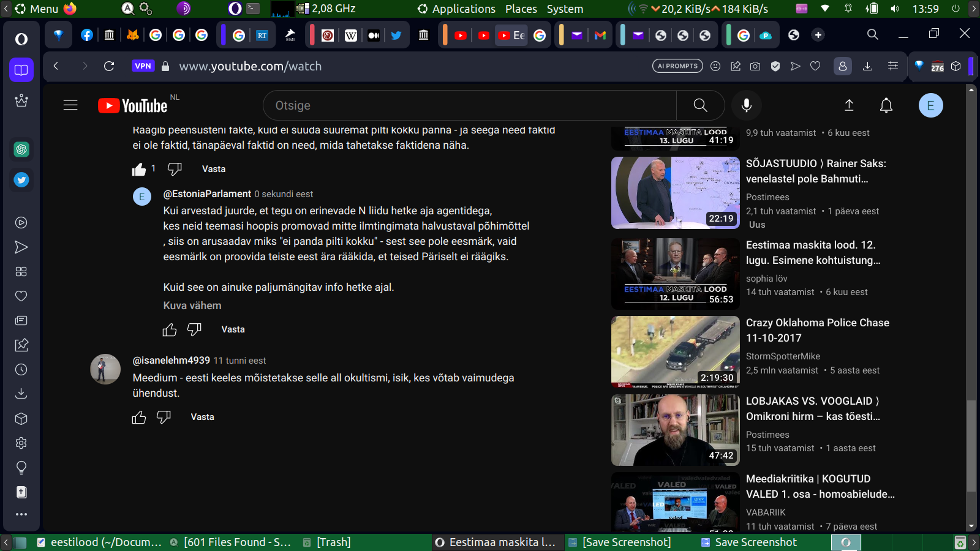This screenshot has height=551, width=980.
Task: Dislike the comment starting 'Räägib peensusteni'
Action: pos(175,169)
